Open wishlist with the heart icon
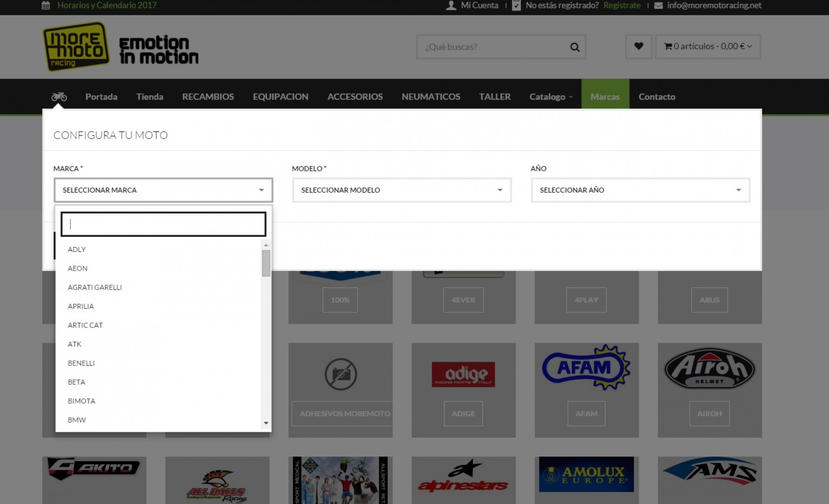Image resolution: width=829 pixels, height=504 pixels. [638, 46]
